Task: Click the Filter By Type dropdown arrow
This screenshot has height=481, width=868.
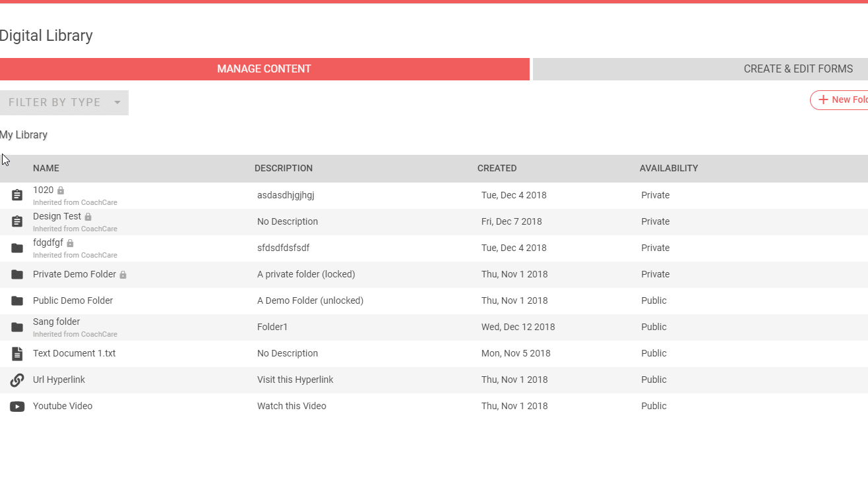Action: [117, 102]
